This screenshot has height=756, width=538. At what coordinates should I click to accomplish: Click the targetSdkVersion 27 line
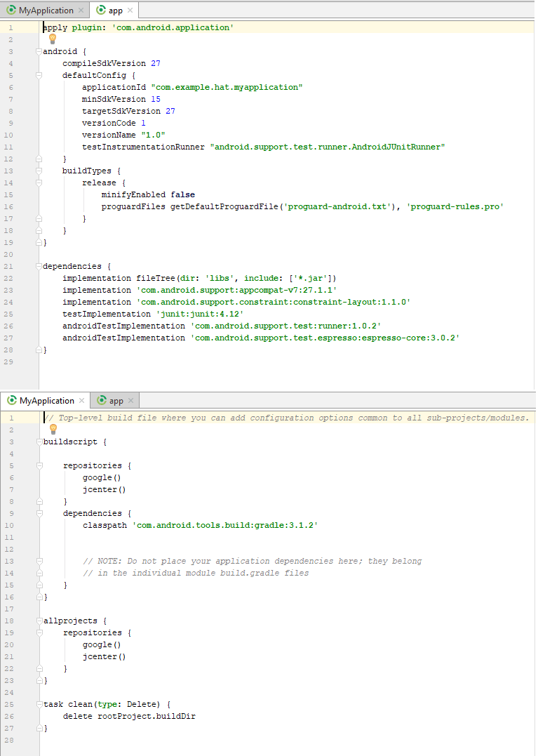coord(128,111)
